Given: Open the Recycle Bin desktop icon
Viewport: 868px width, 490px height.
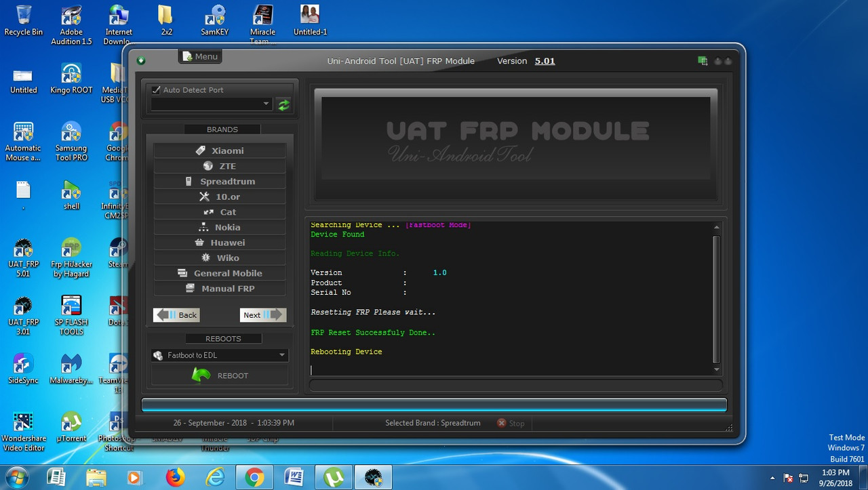Looking at the screenshot, I should coord(23,20).
